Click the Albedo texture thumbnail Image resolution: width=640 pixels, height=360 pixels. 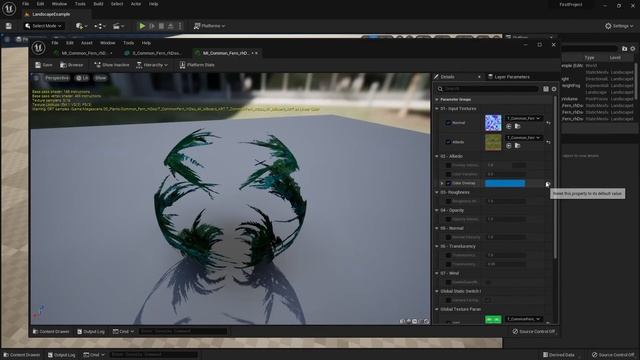click(493, 142)
